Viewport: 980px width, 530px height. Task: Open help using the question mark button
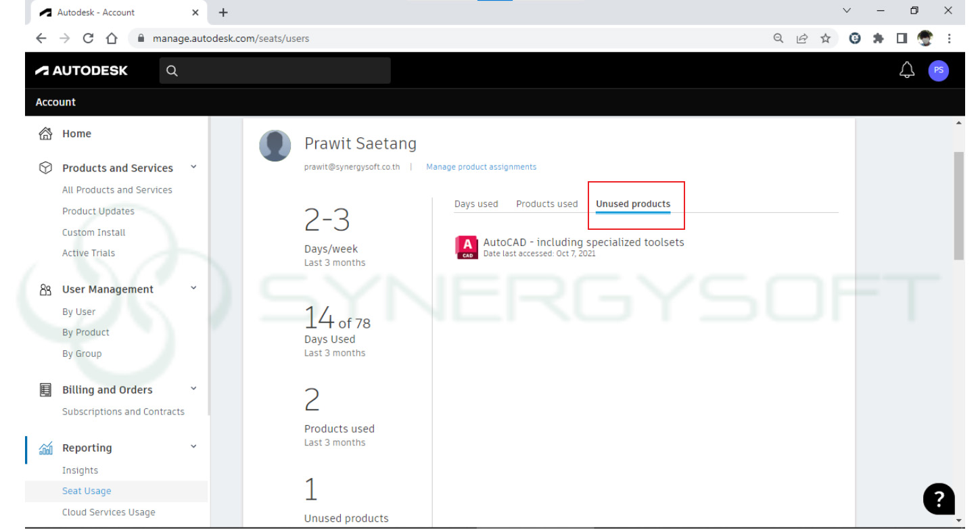(x=939, y=499)
